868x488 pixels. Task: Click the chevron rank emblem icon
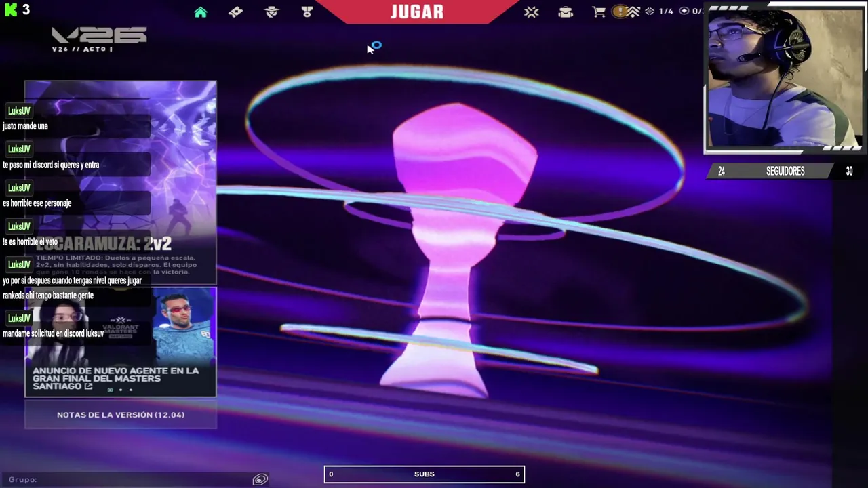click(x=633, y=12)
